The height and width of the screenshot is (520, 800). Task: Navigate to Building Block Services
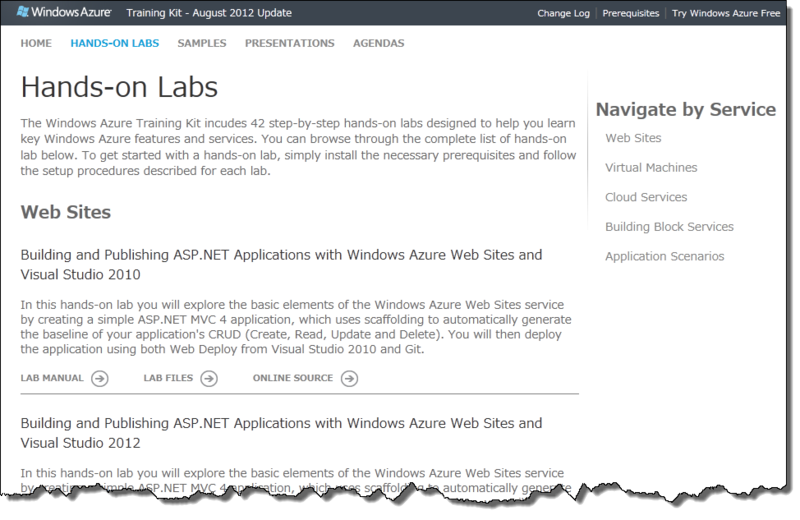coord(669,227)
